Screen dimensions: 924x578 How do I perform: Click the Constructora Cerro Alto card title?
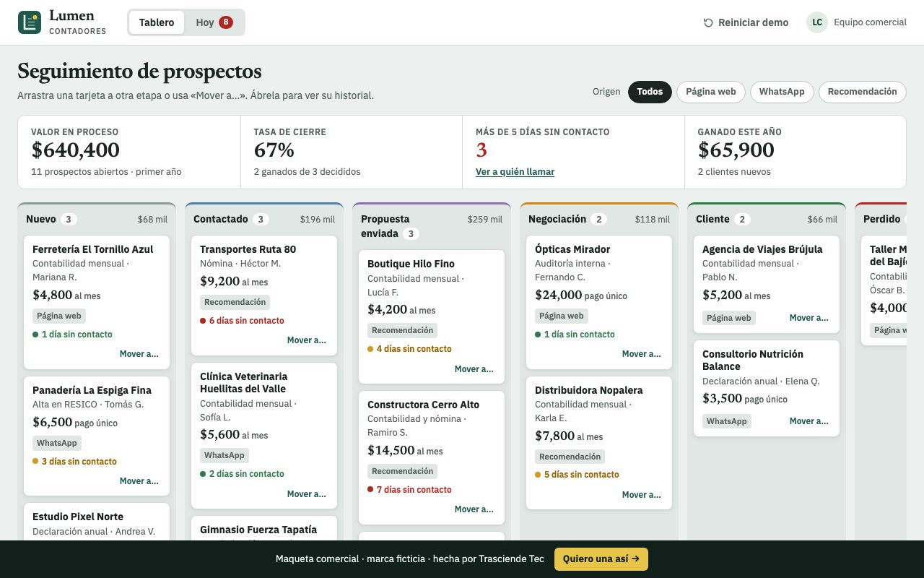(423, 405)
